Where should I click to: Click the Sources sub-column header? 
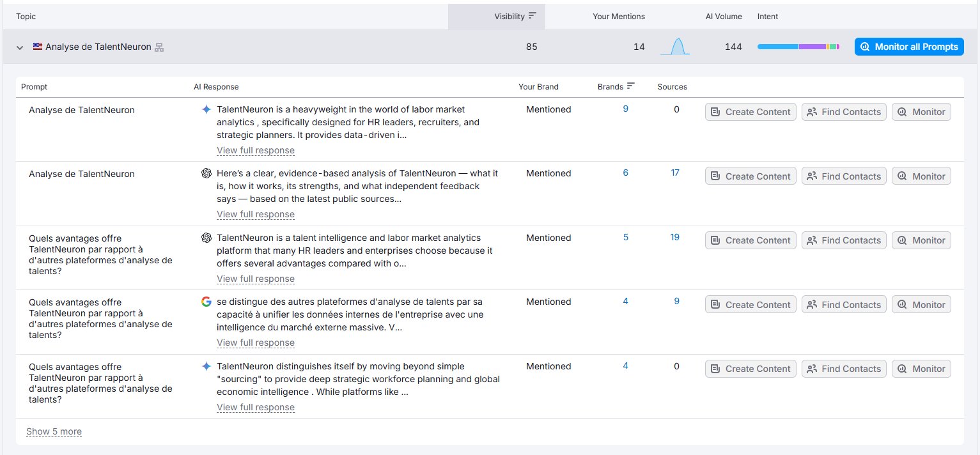[x=672, y=87]
